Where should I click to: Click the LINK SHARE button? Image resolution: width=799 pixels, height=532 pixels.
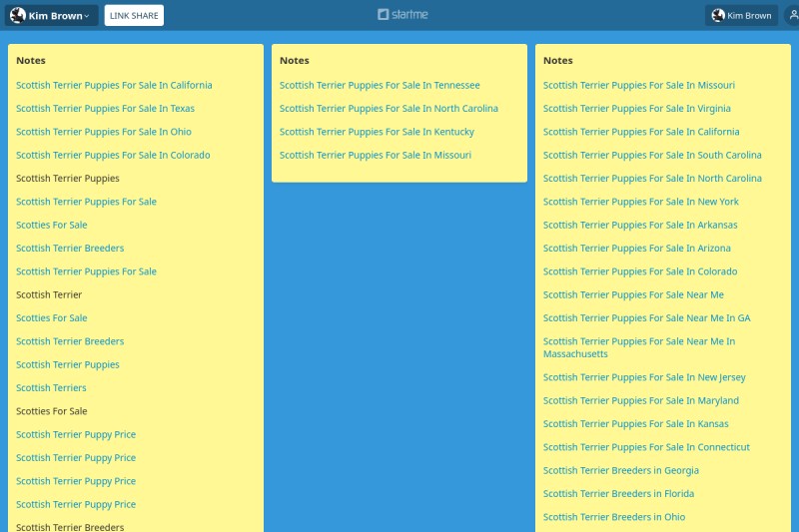(134, 15)
